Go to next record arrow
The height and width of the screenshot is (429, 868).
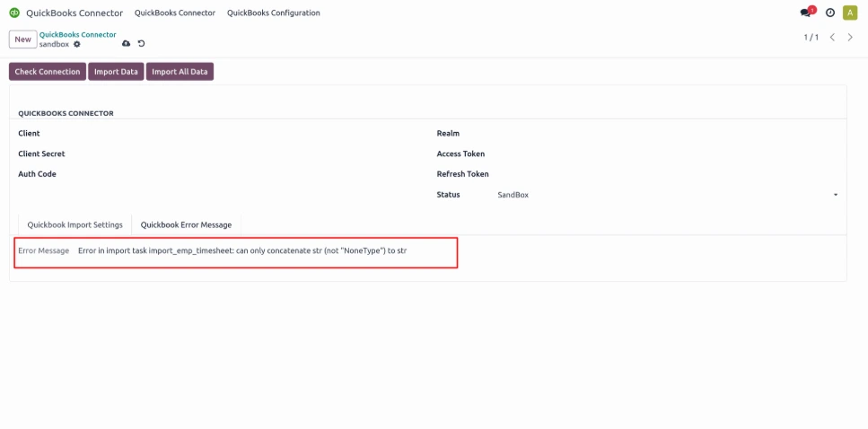850,38
